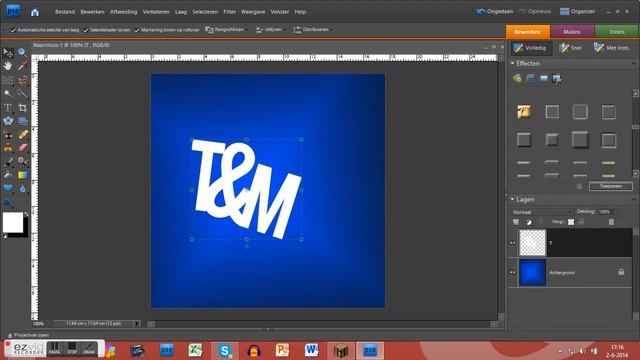The width and height of the screenshot is (640, 360).
Task: Open document size status bar arrow
Action: (x=137, y=324)
